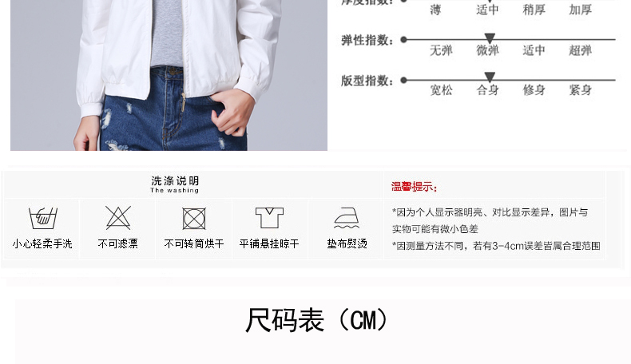The height and width of the screenshot is (364, 631).
Task: Click the 弹性指数 slider triangle marker
Action: (x=490, y=38)
